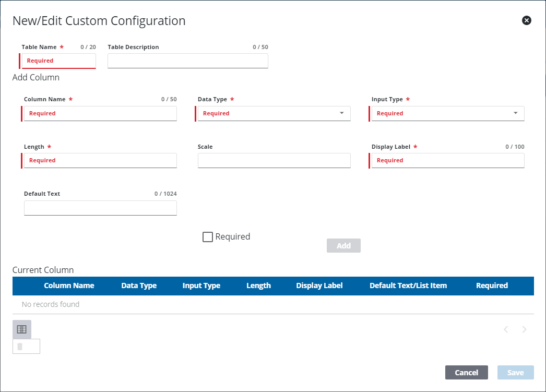Click the Save button
This screenshot has height=392, width=546.
pyautogui.click(x=515, y=372)
